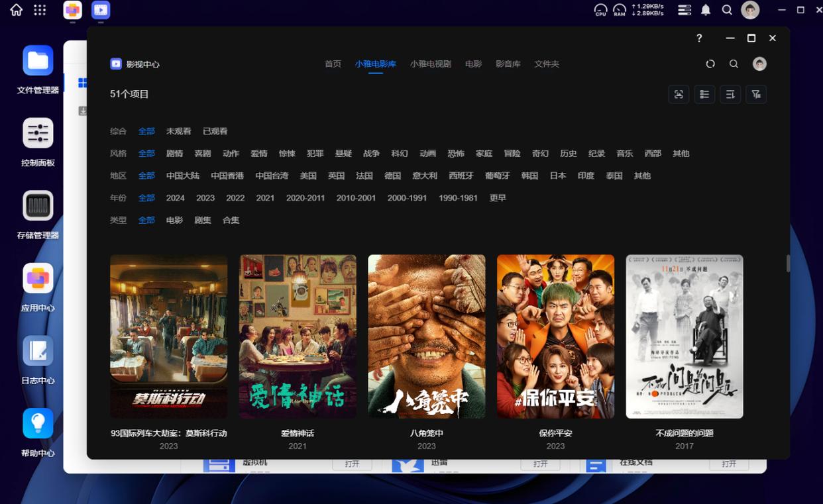Choose 动画 genre filter
The height and width of the screenshot is (504, 823).
(x=427, y=154)
